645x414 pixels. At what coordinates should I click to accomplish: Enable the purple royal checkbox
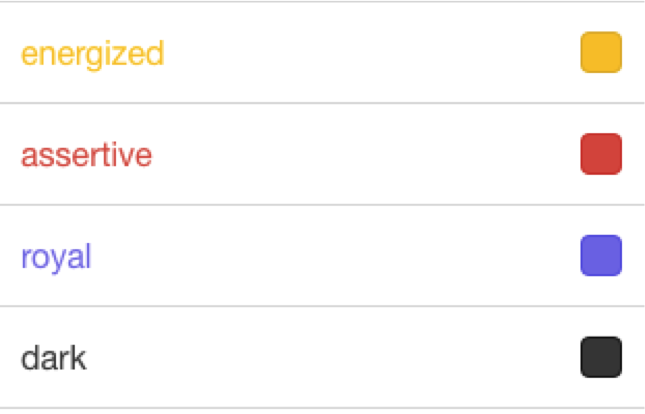point(601,256)
